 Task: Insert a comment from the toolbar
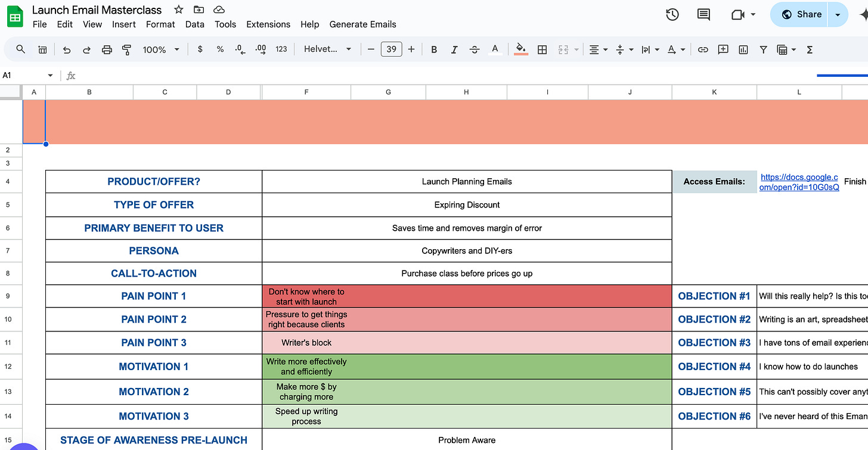723,49
